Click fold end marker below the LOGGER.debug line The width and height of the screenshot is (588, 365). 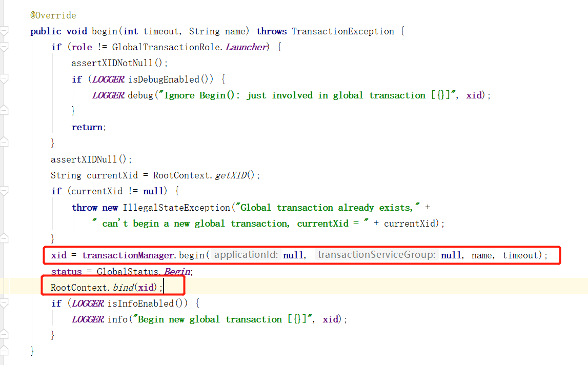pos(4,110)
